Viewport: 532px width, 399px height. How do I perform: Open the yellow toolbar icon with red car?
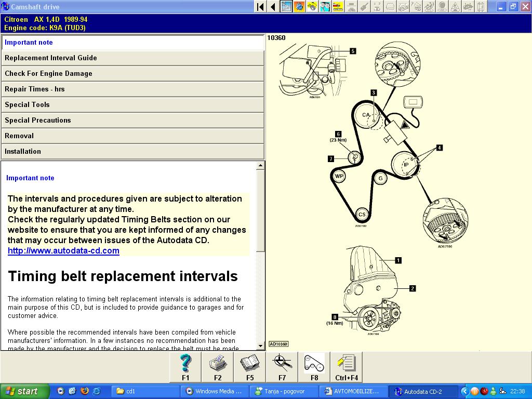[x=338, y=6]
